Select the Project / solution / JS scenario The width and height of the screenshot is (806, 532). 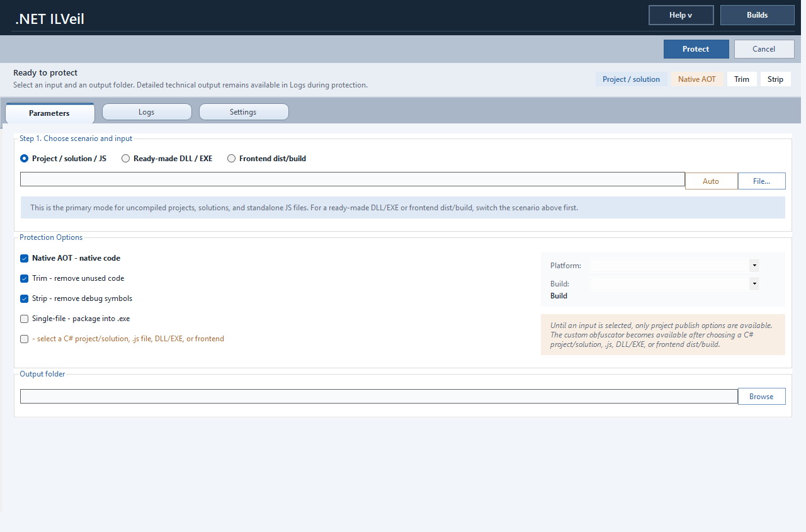24,158
